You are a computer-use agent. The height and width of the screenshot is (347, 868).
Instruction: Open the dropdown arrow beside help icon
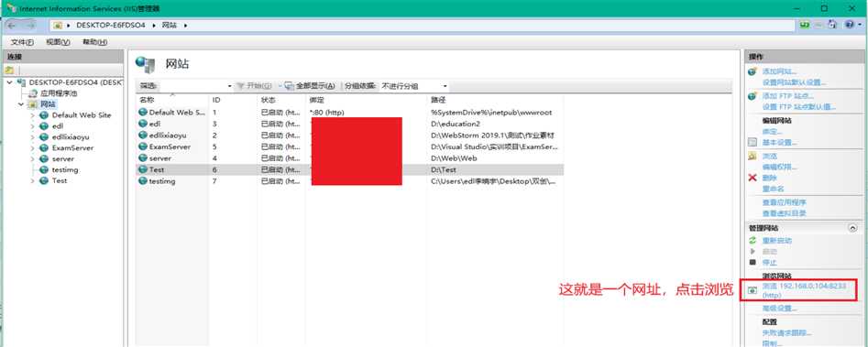click(x=860, y=26)
